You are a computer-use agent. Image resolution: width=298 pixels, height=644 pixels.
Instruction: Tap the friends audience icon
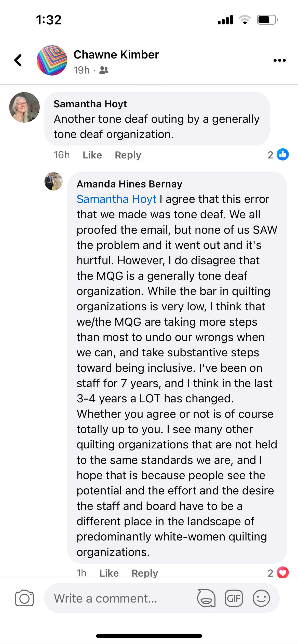point(104,70)
